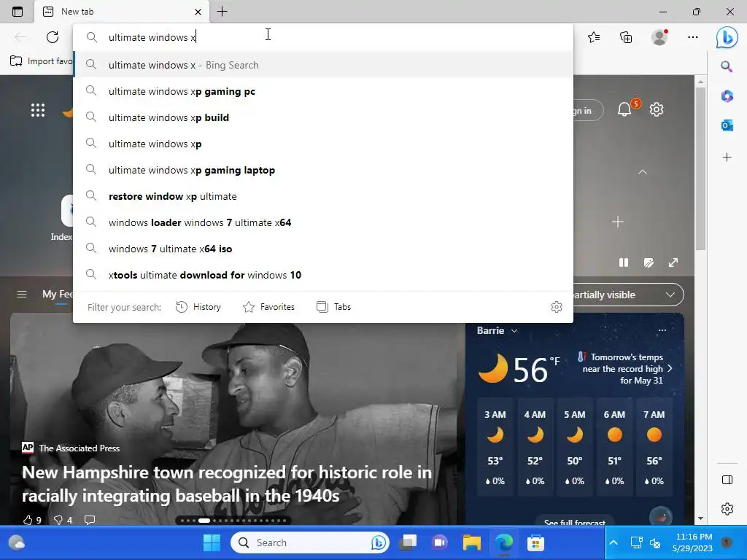Open Task View from taskbar

click(408, 542)
